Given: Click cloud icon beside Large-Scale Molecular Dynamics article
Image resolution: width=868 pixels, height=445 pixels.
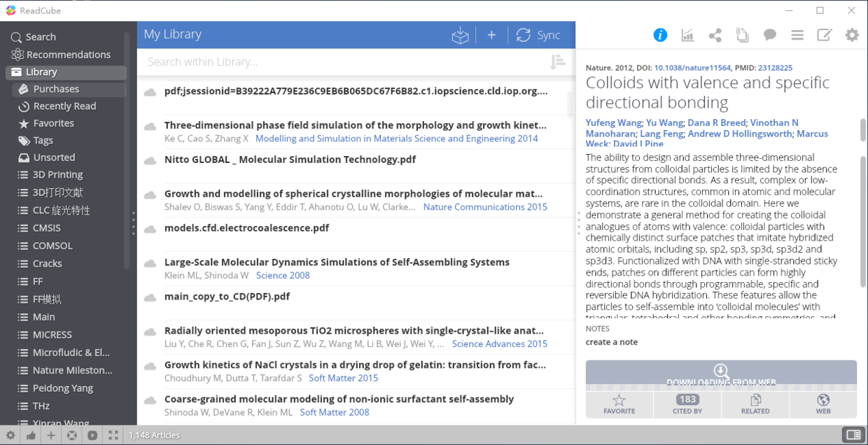Looking at the screenshot, I should click(x=150, y=264).
